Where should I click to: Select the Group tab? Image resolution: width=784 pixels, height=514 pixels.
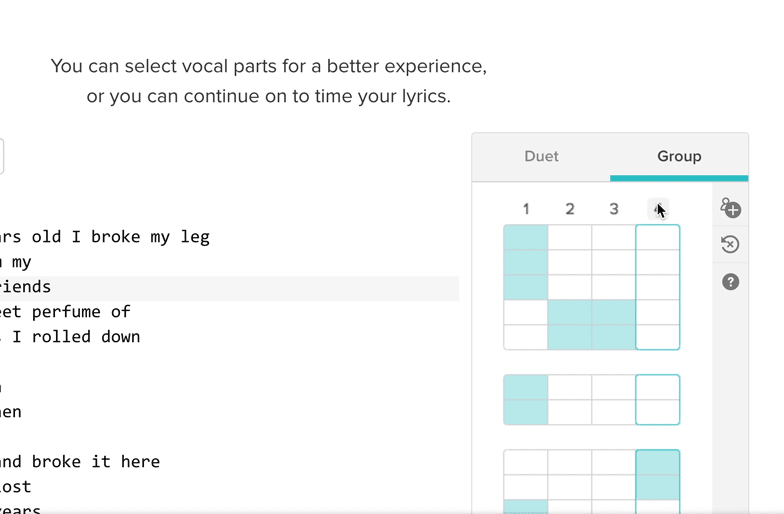point(679,156)
